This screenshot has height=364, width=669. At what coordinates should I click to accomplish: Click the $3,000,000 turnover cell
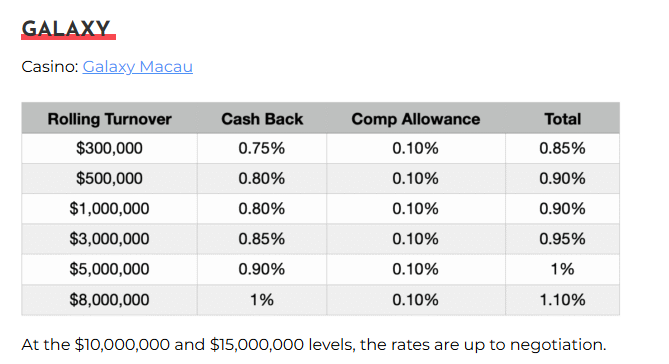(x=109, y=239)
